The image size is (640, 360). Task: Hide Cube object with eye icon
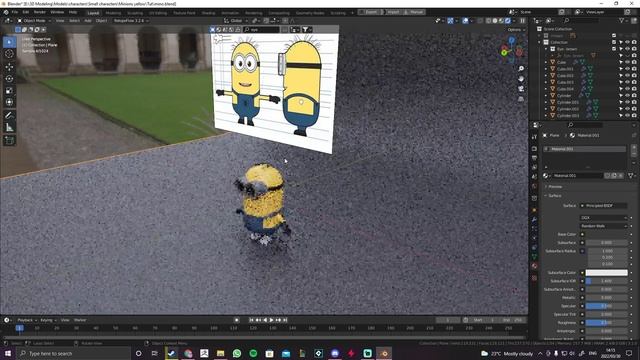pos(627,62)
